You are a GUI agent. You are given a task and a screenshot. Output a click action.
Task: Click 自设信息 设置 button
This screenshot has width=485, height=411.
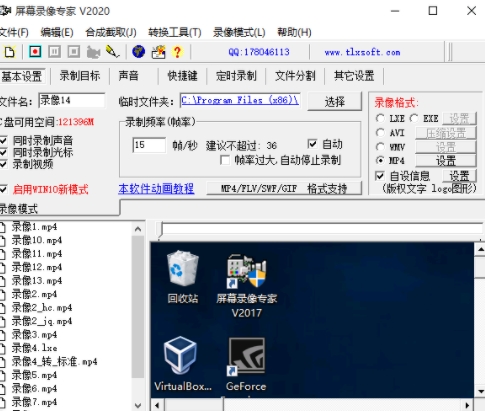point(459,176)
